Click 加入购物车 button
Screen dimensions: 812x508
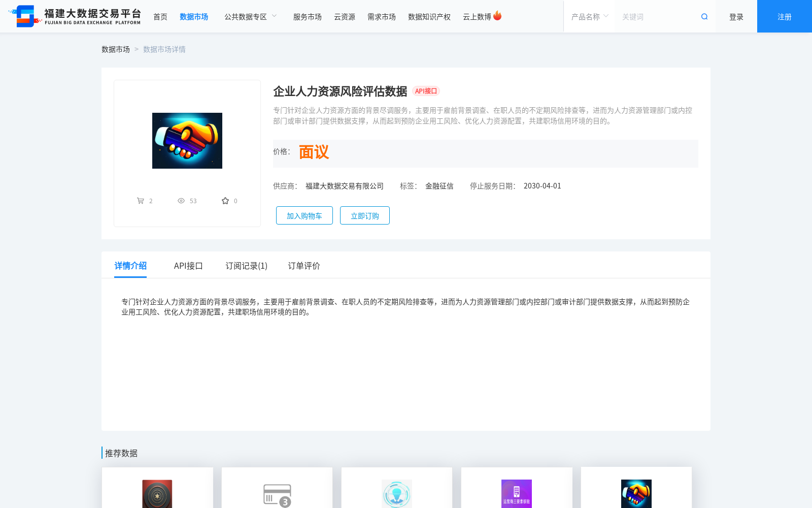pyautogui.click(x=304, y=215)
